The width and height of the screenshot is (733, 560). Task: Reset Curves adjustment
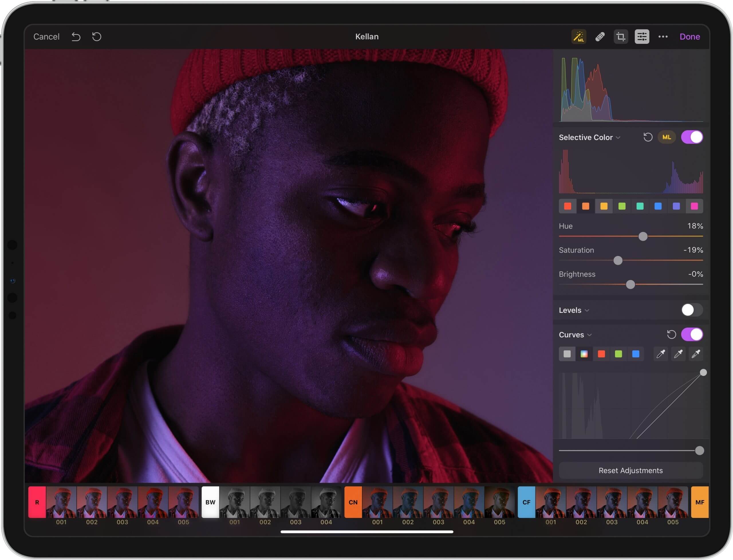click(x=671, y=334)
